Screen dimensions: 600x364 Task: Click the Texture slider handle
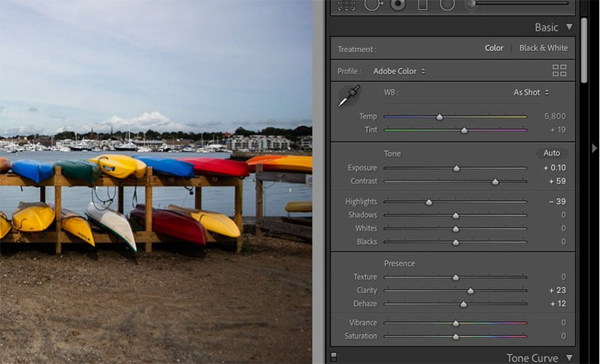[x=456, y=277]
